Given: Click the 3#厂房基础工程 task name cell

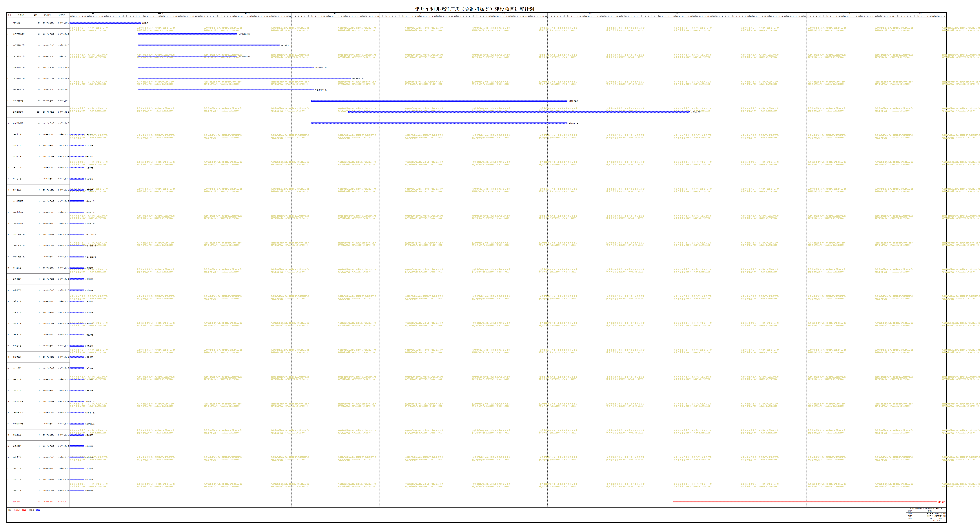Looking at the screenshot, I should point(21,56).
